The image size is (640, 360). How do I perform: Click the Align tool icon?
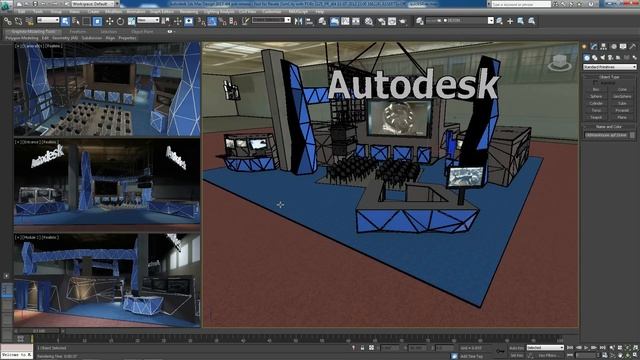coord(309,21)
